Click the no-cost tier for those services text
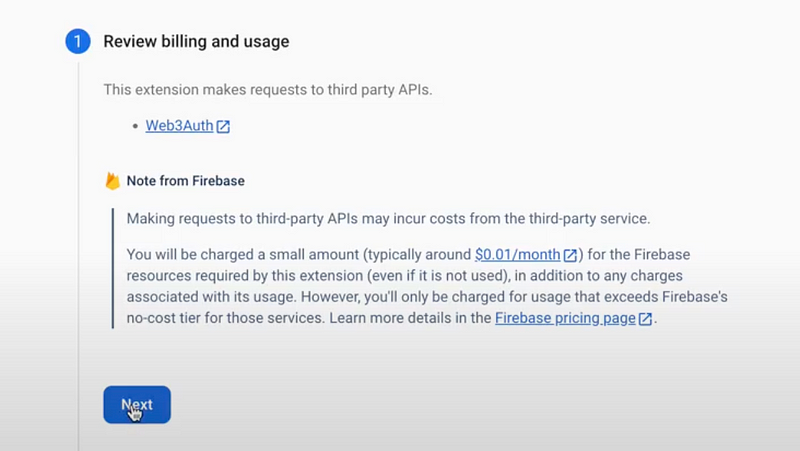The width and height of the screenshot is (800, 451). click(x=226, y=318)
